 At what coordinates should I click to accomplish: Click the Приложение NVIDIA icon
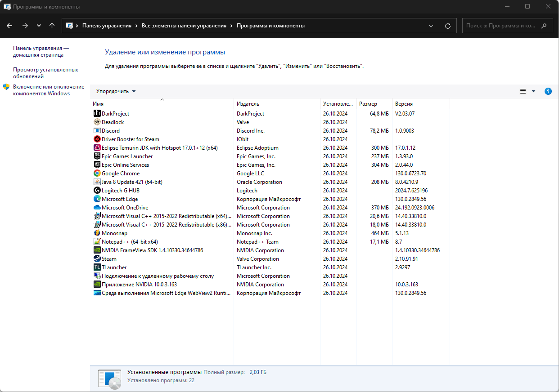(97, 285)
